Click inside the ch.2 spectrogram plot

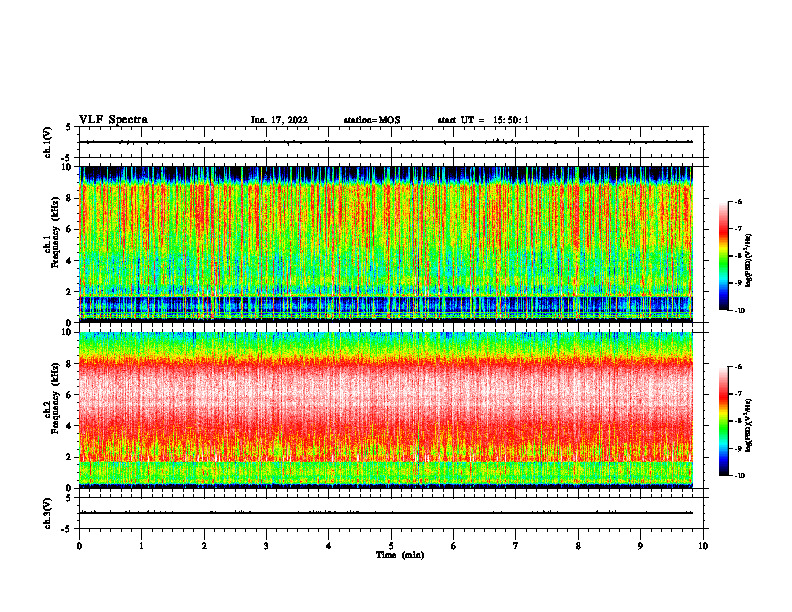[386, 410]
